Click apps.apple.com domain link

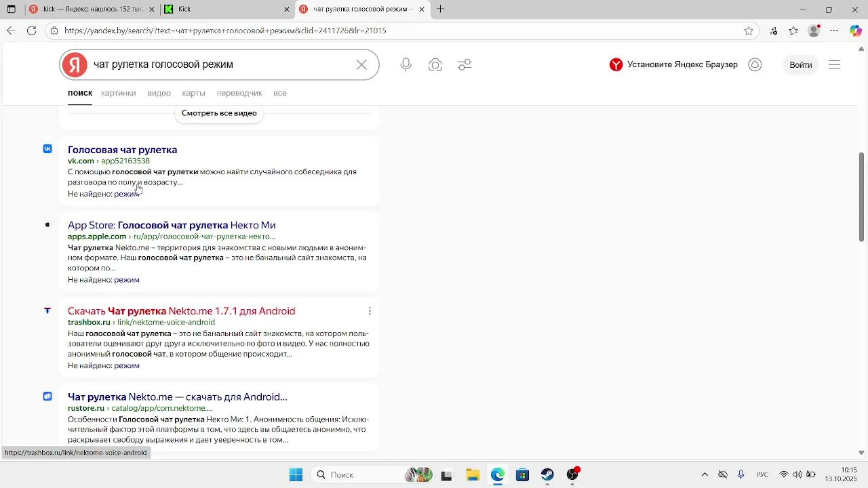[97, 237]
